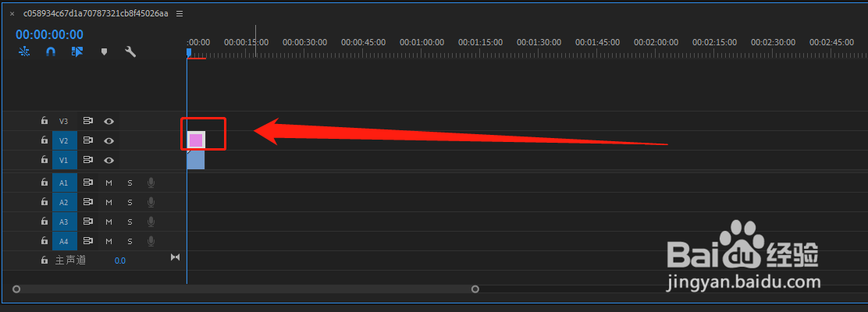The width and height of the screenshot is (868, 312).
Task: Hide track V1 output with eye icon
Action: tap(109, 161)
